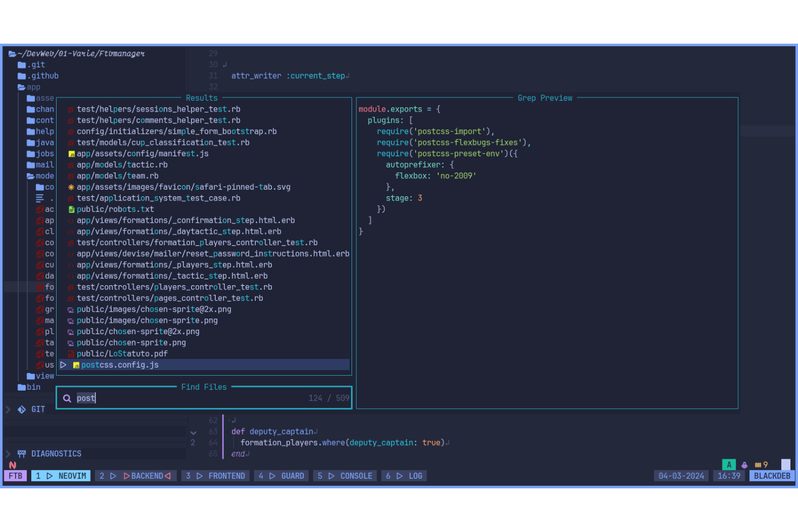
Task: Click the search magnifier icon in Find Files
Action: pyautogui.click(x=67, y=398)
